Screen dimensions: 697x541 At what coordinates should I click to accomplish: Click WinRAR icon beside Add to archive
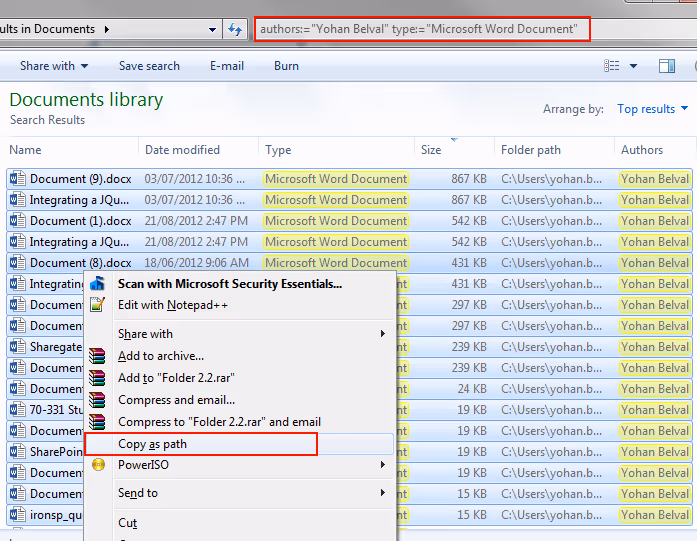click(97, 356)
